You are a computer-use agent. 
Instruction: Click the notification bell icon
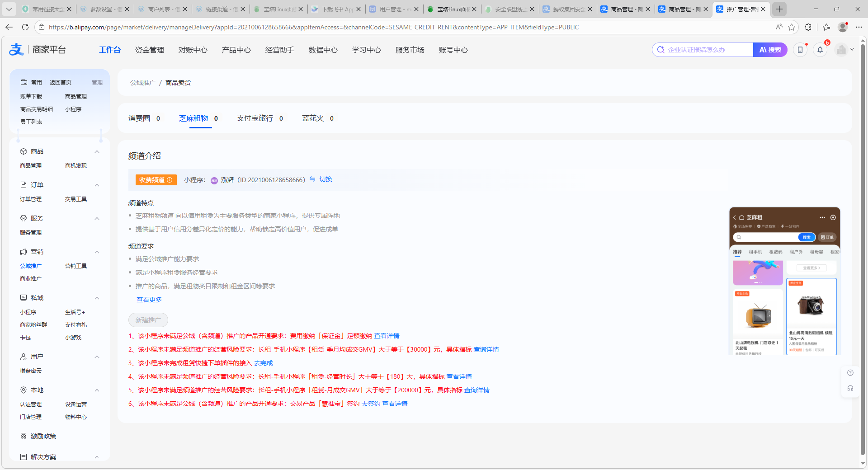(820, 50)
